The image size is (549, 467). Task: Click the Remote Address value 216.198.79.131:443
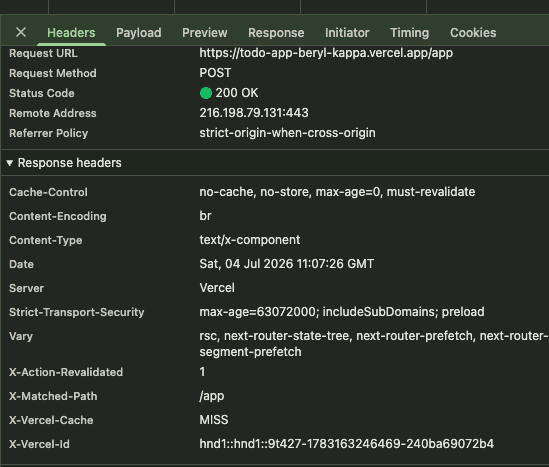254,113
